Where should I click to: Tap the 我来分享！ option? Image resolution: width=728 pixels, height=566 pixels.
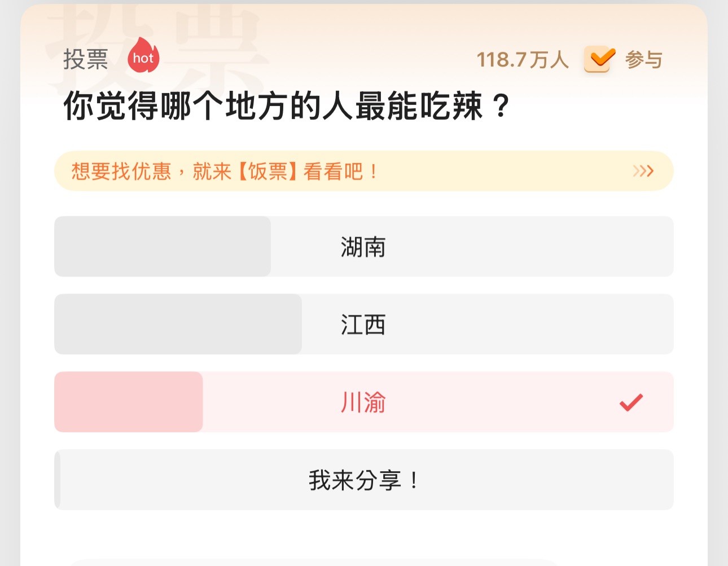[364, 480]
